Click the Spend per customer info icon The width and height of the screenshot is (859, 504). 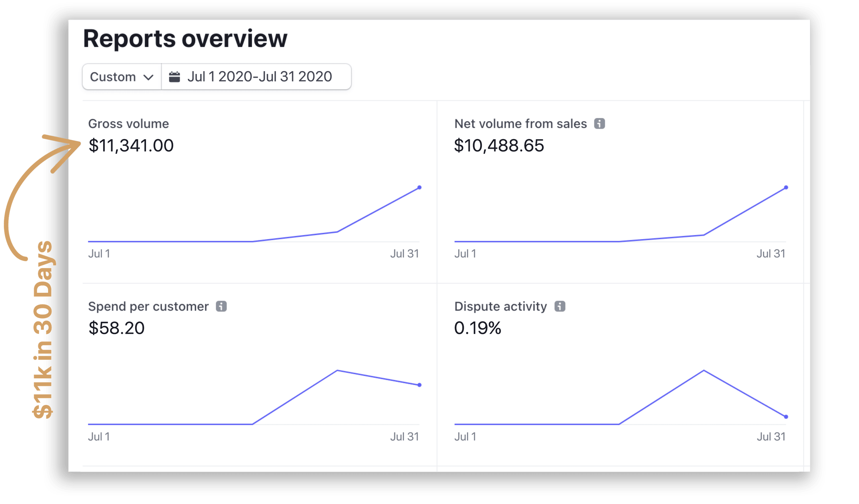coord(221,306)
